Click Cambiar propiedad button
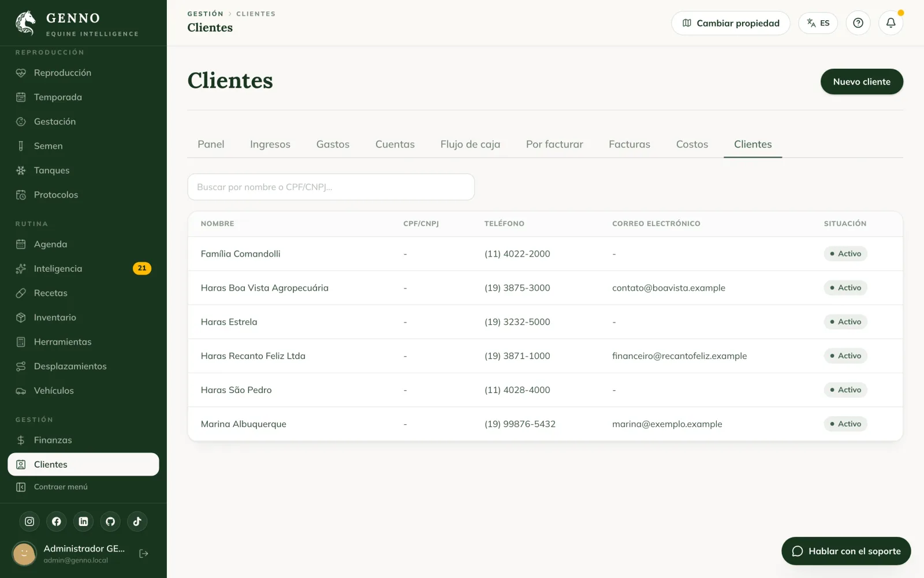The height and width of the screenshot is (578, 924). (x=731, y=23)
